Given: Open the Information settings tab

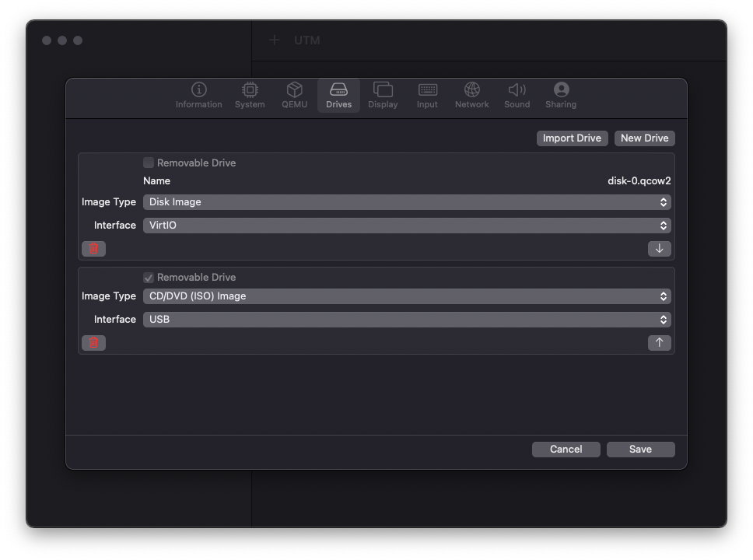Looking at the screenshot, I should pos(198,95).
